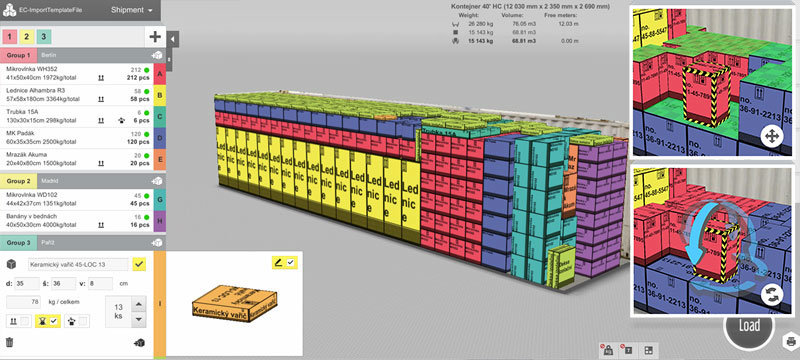Click the trash icon to delete item
Image resolution: width=800 pixels, height=360 pixels.
pos(9,342)
